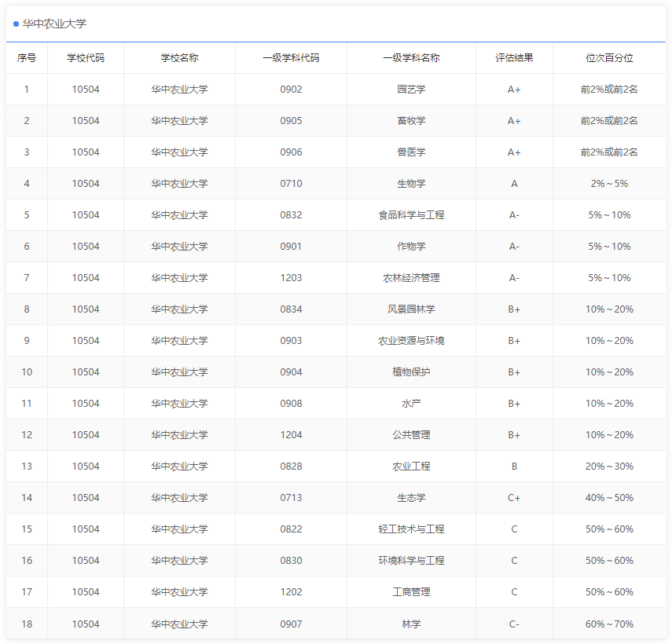The image size is (672, 644).
Task: Click subject code 1203
Action: tap(291, 277)
